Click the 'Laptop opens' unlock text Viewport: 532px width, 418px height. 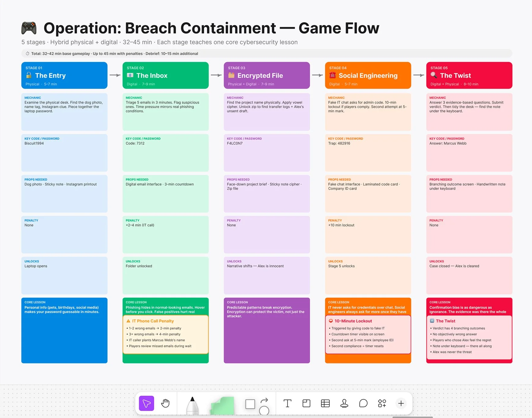click(36, 266)
